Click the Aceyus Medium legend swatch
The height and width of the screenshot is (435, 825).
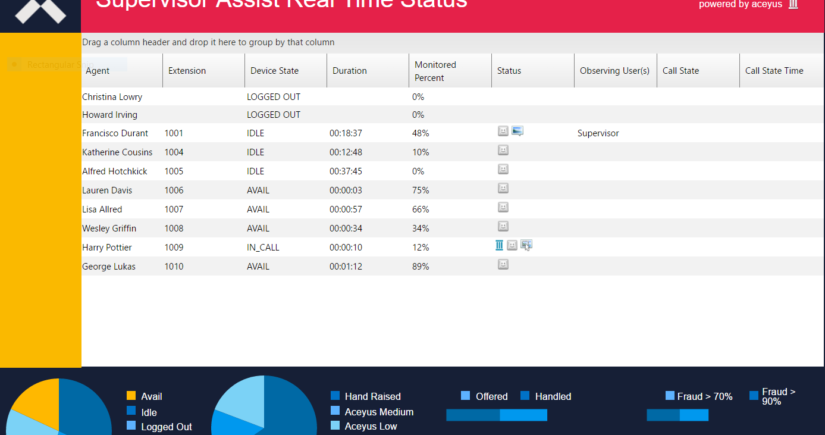335,411
